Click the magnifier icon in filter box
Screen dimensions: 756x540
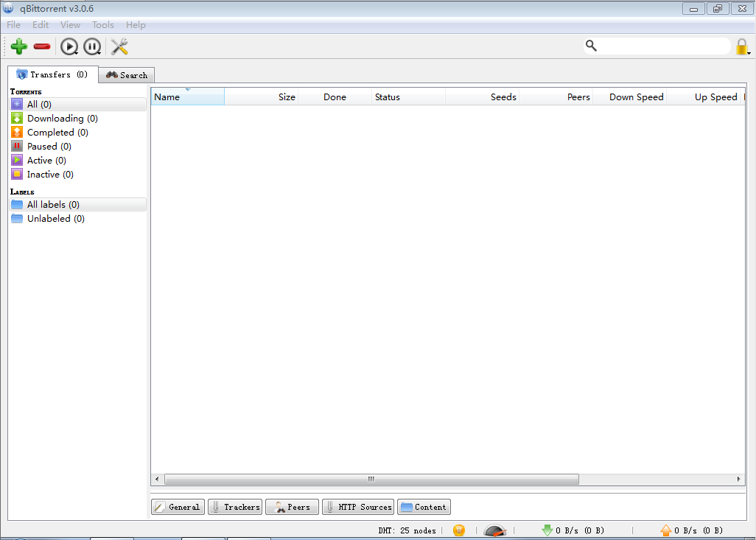click(x=591, y=46)
